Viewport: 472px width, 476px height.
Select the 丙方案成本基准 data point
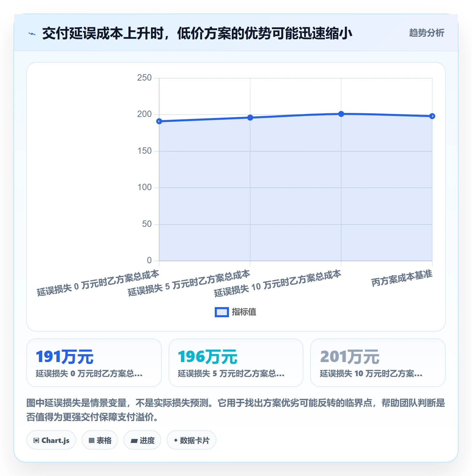point(432,116)
